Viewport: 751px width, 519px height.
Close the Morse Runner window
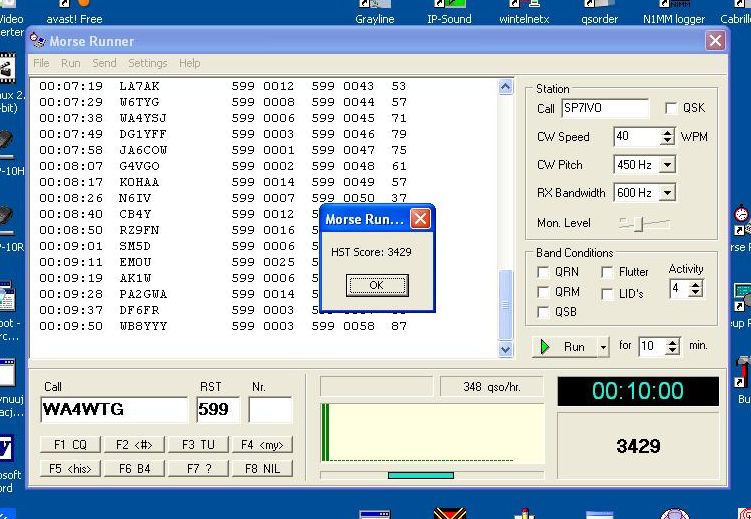click(715, 41)
